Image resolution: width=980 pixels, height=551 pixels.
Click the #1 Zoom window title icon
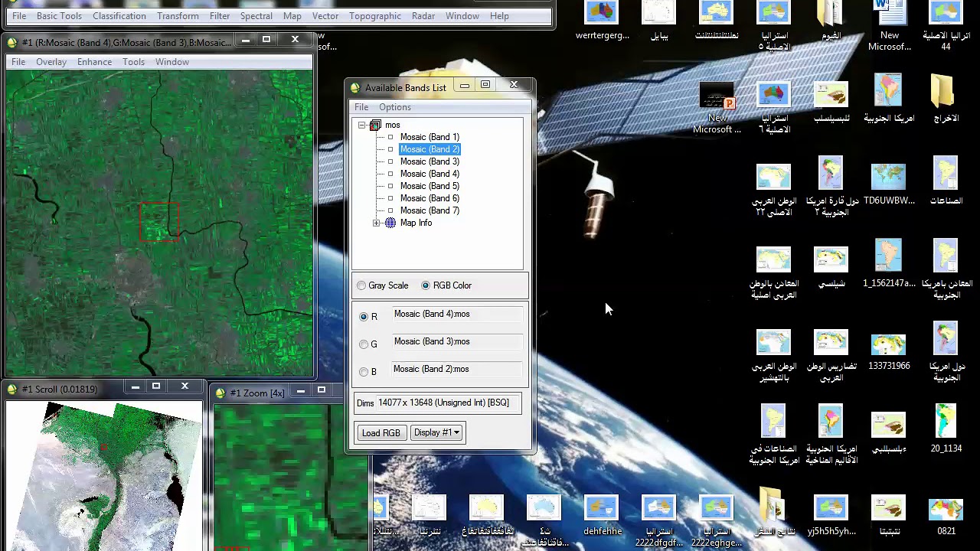click(x=220, y=393)
